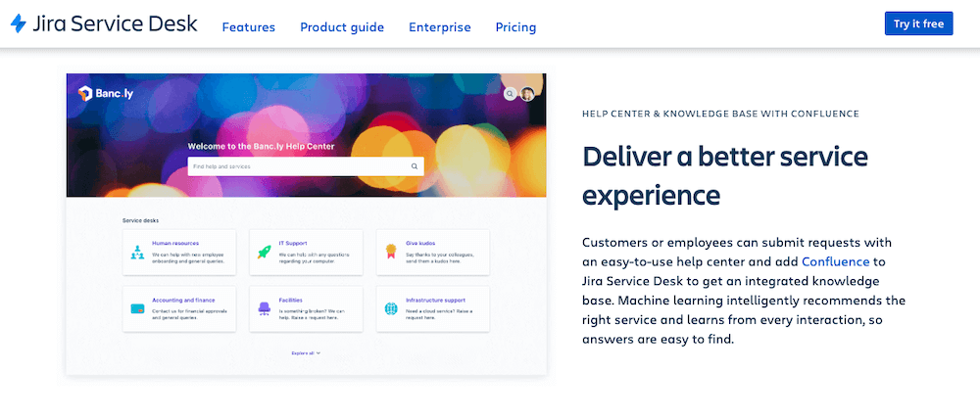Click the Accounting and finance card icon
Viewport: 980px width, 420px height.
137,308
